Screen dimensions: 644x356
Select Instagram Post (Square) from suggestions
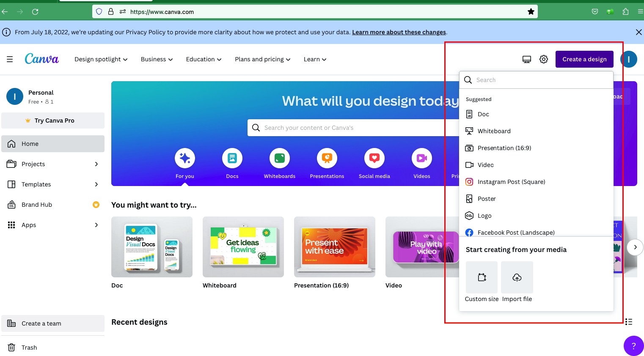click(511, 182)
